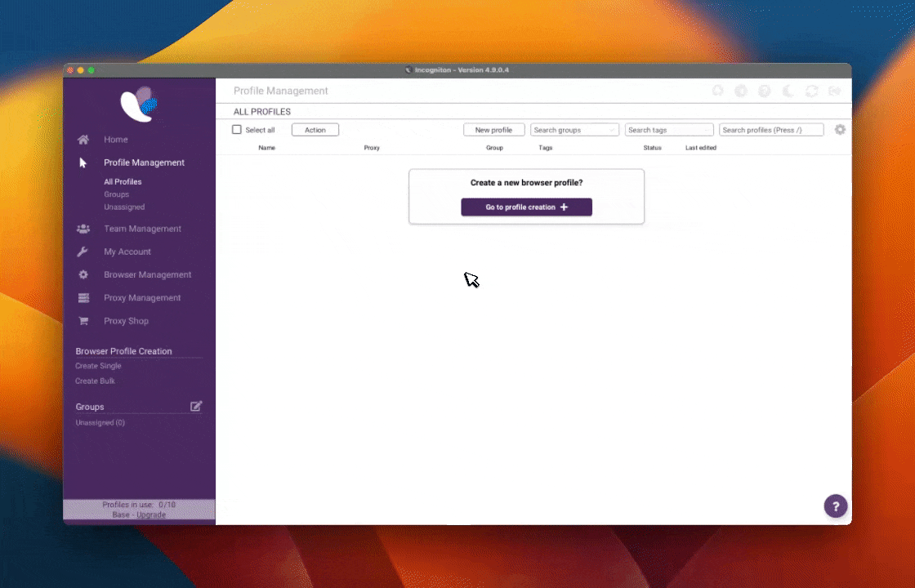Open the Action dropdown button
Viewport: 915px width, 588px height.
[315, 130]
